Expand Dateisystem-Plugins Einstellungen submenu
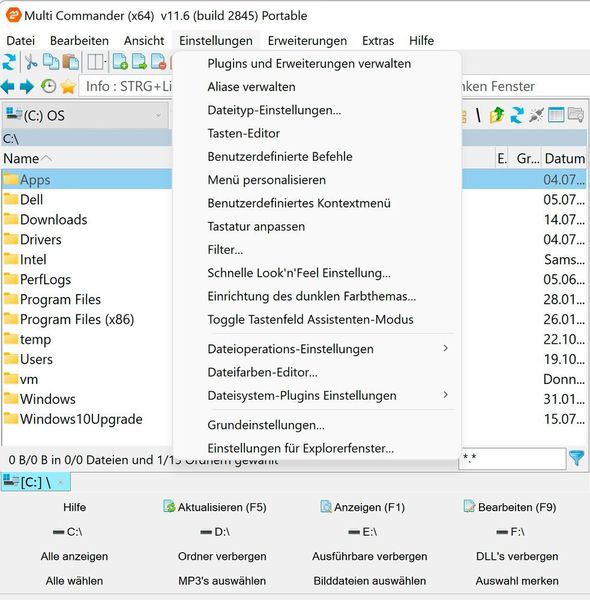 coord(317,395)
